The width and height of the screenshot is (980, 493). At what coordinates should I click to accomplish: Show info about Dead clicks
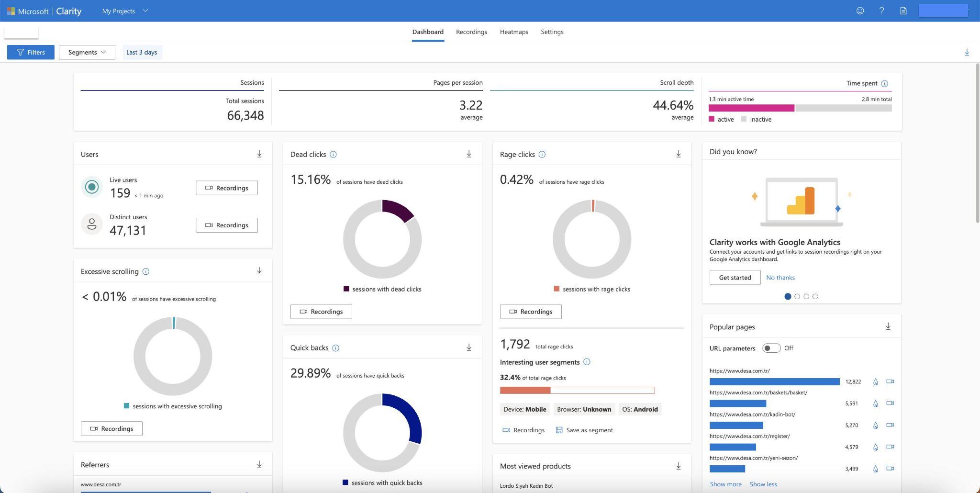click(x=333, y=154)
